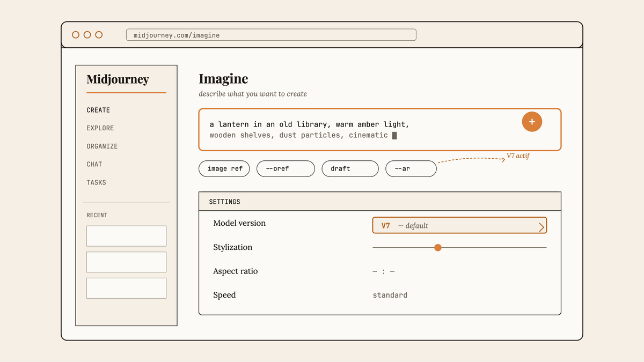Viewport: 644px width, 362px height.
Task: Click the first window control circle
Action: tap(76, 35)
